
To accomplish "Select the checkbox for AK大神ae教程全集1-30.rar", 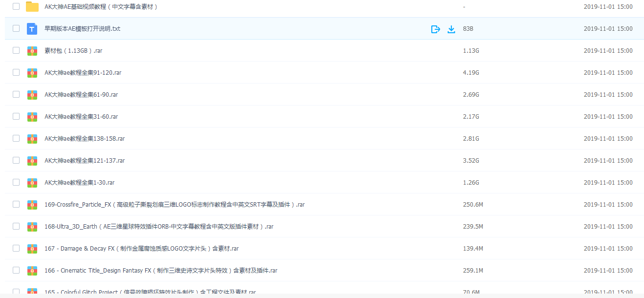I will pyautogui.click(x=16, y=182).
